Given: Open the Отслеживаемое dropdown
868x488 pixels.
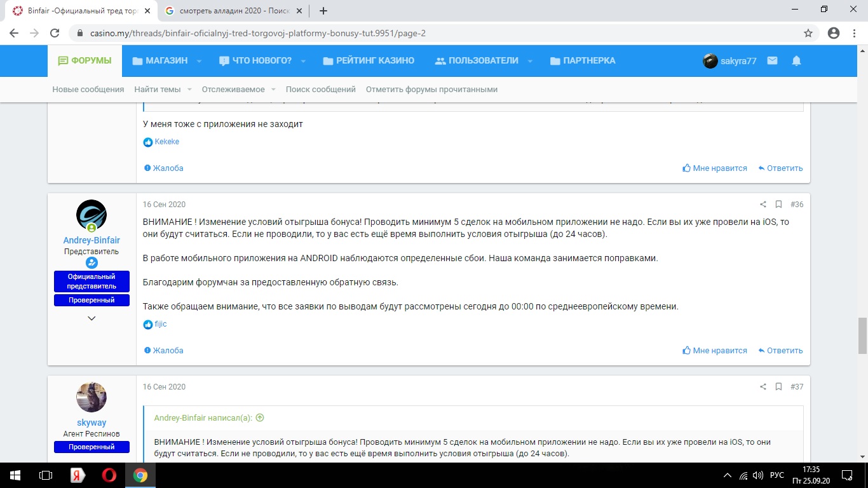Looking at the screenshot, I should click(239, 90).
